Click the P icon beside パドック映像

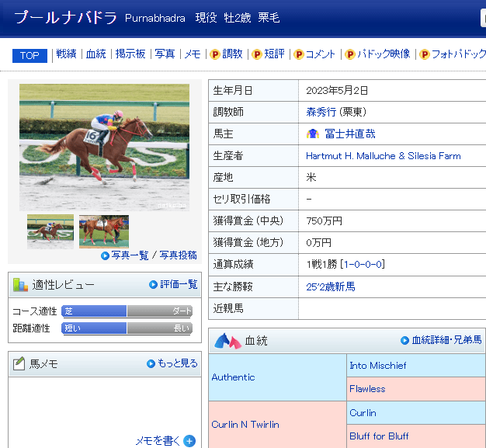tap(349, 54)
